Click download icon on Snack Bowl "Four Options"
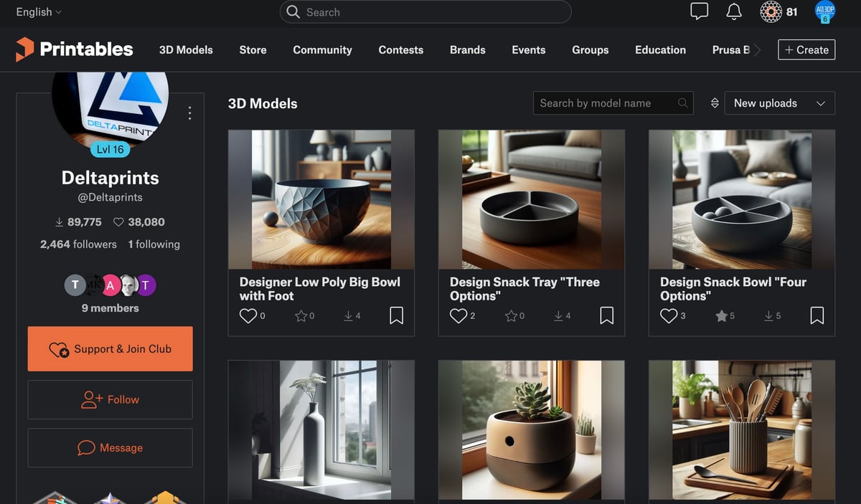861x504 pixels. pyautogui.click(x=768, y=315)
